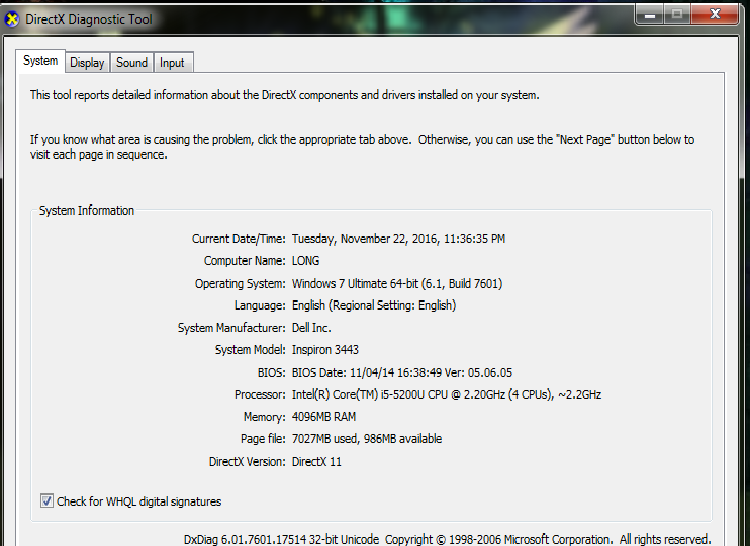Click the 4096MB RAM value
The height and width of the screenshot is (546, 750).
324,417
